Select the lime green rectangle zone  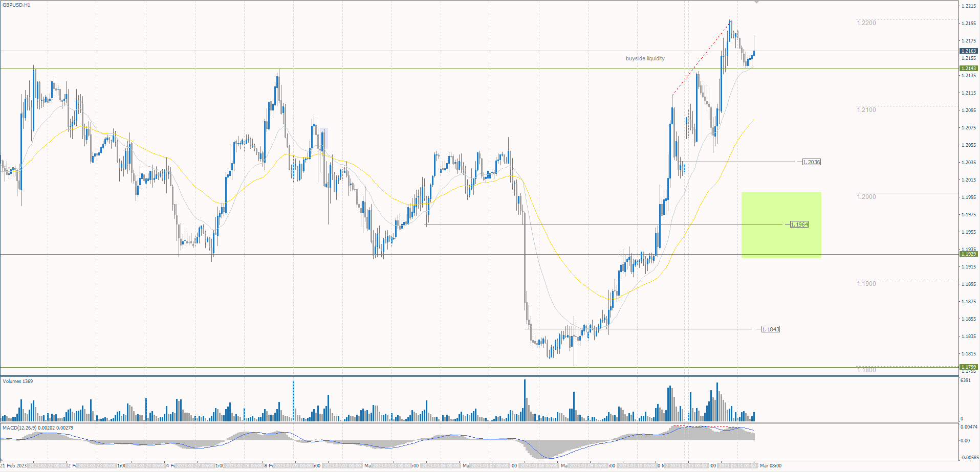tap(781, 225)
